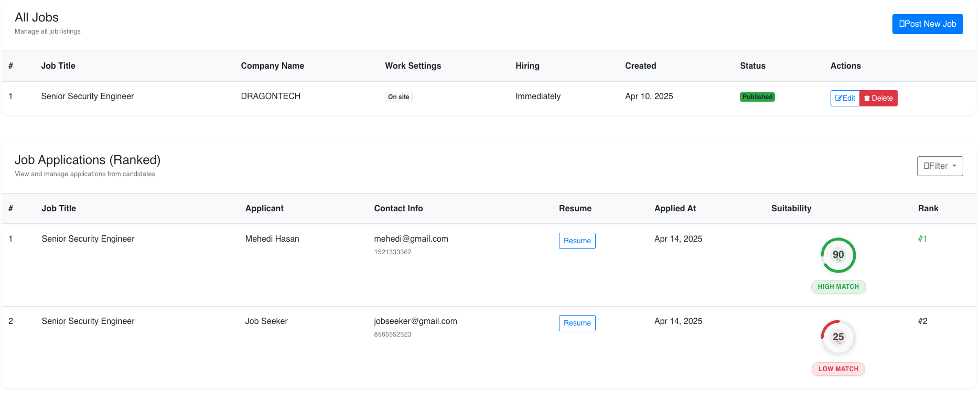Viewport: 980px width, 401px height.
Task: Click the Rank column header
Action: pyautogui.click(x=928, y=209)
